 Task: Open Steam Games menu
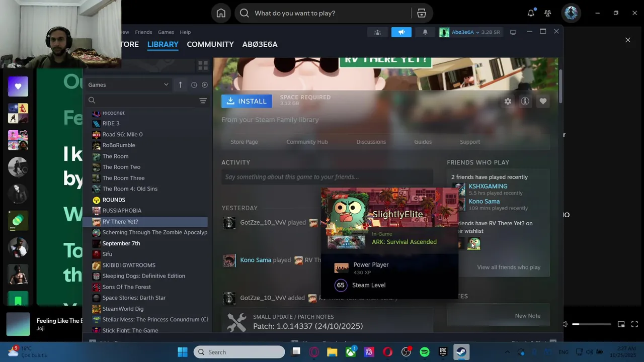point(166,32)
